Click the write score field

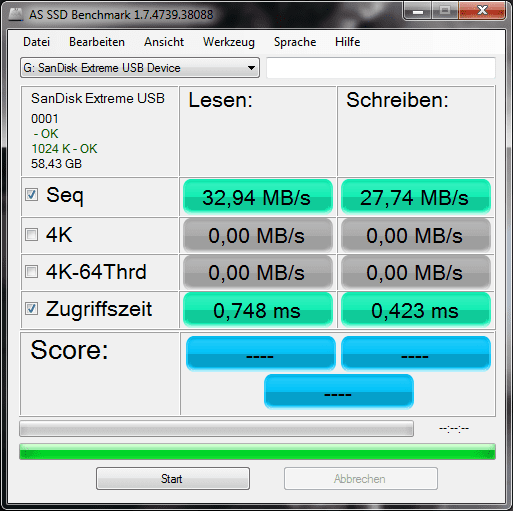pyautogui.click(x=416, y=353)
